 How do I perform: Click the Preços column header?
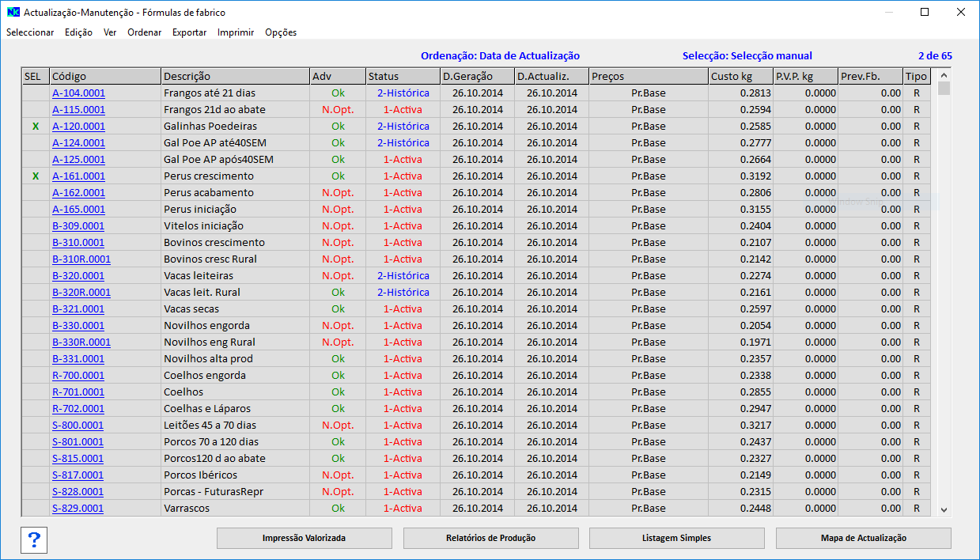pos(649,77)
